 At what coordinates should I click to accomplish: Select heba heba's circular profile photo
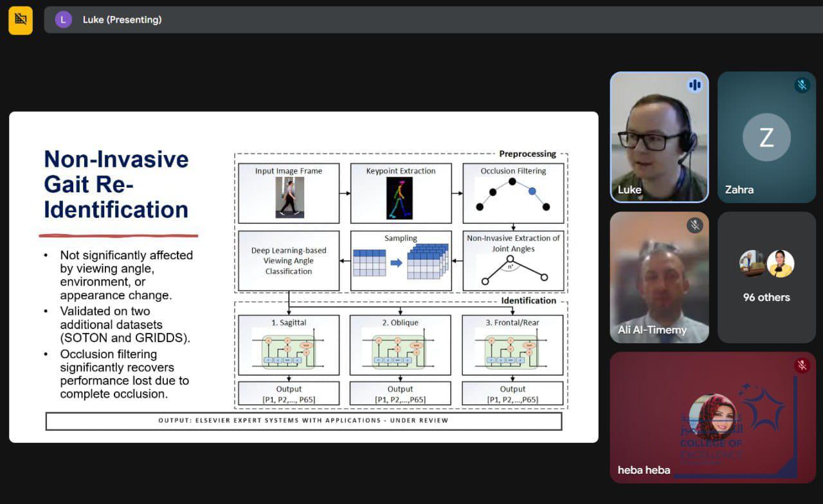point(712,417)
